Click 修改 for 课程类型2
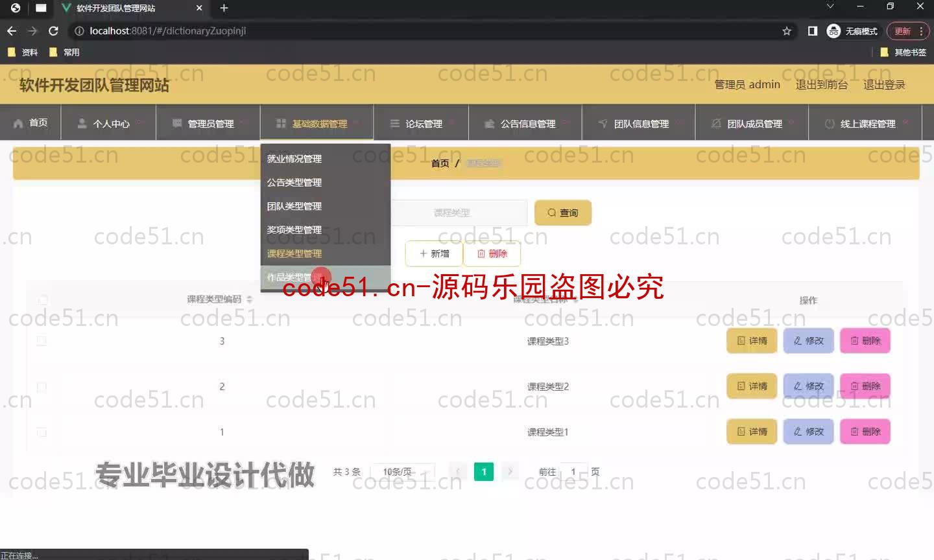Viewport: 934px width, 560px height. (808, 386)
